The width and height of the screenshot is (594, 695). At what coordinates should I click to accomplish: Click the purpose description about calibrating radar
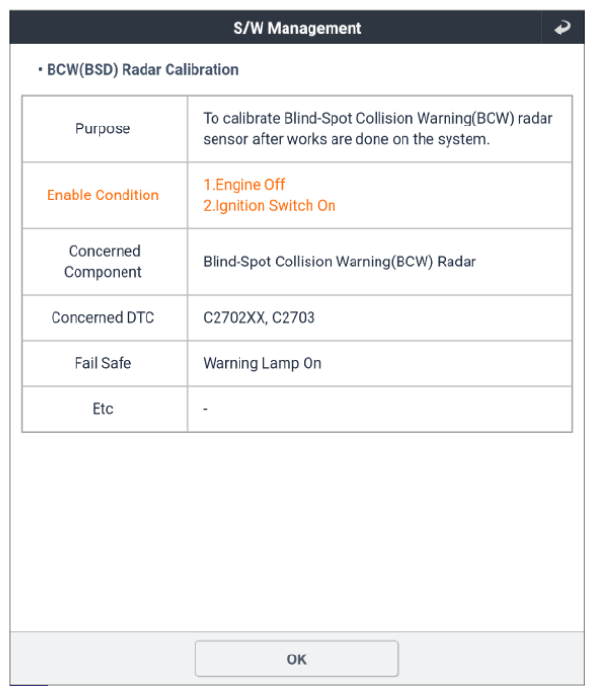pos(378,129)
